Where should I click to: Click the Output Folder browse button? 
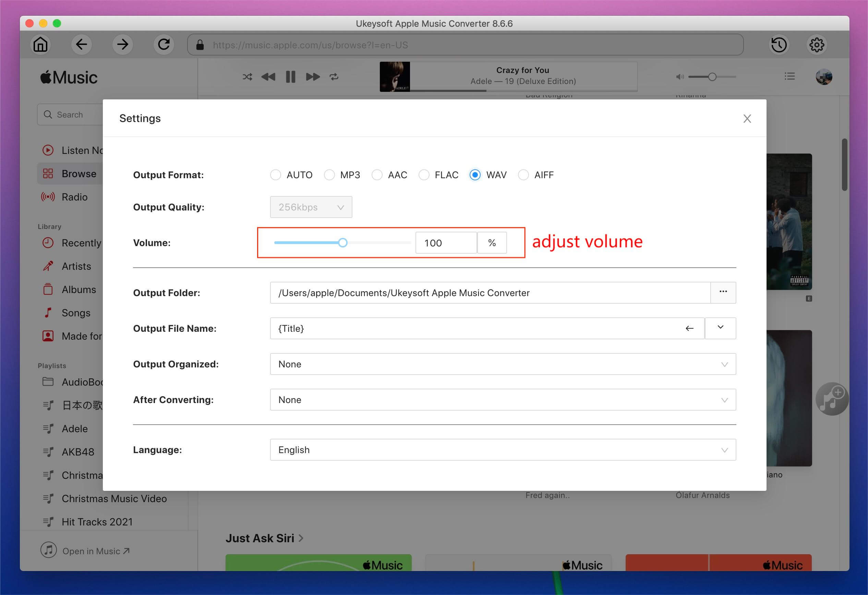pyautogui.click(x=724, y=292)
